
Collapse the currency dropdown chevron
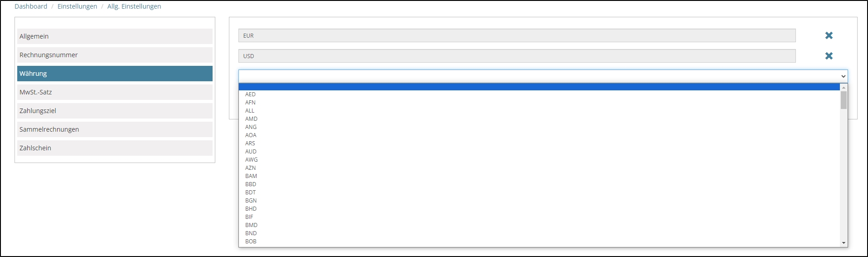(843, 76)
